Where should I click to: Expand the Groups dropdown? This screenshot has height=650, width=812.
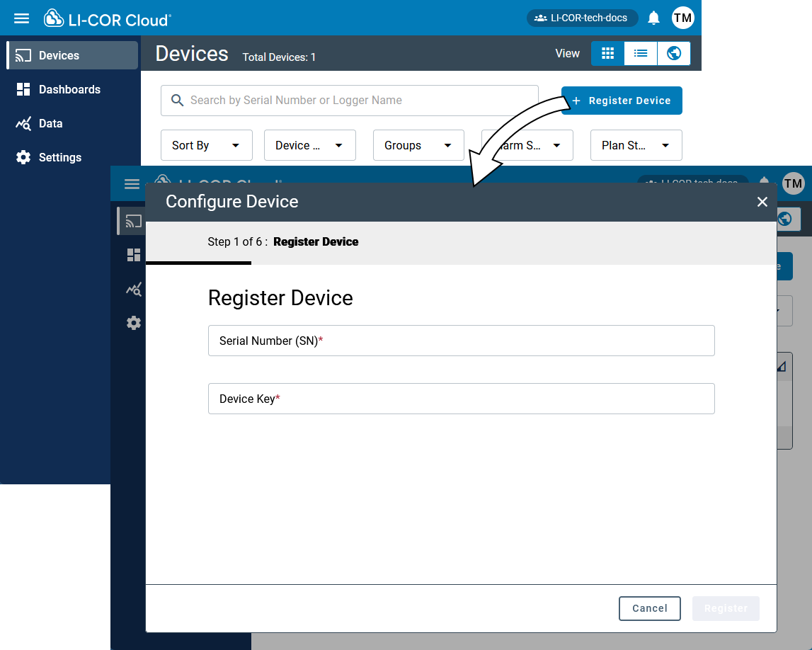(x=418, y=146)
